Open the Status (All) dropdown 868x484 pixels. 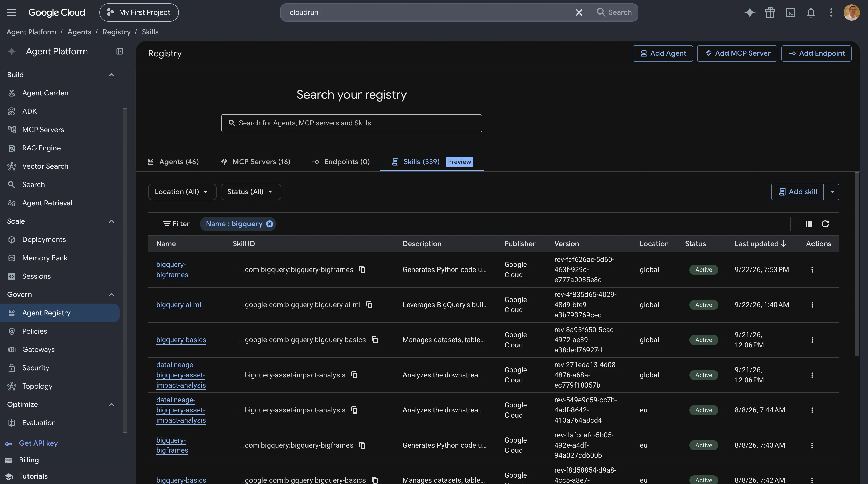tap(251, 192)
